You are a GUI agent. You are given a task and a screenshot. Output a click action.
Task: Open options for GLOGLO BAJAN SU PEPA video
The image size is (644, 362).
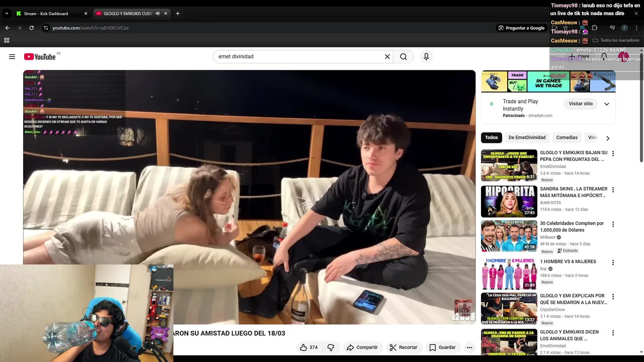pos(613,154)
